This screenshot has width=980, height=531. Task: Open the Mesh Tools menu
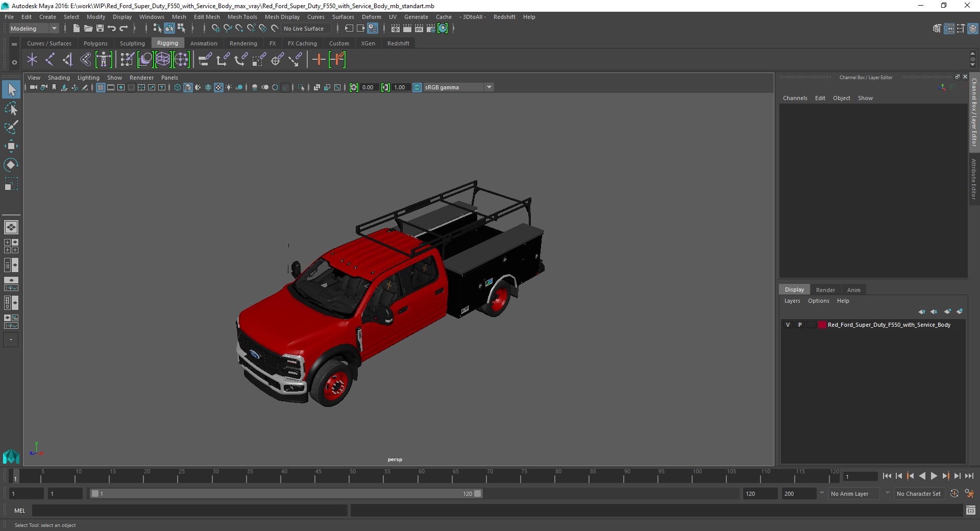[x=242, y=17]
